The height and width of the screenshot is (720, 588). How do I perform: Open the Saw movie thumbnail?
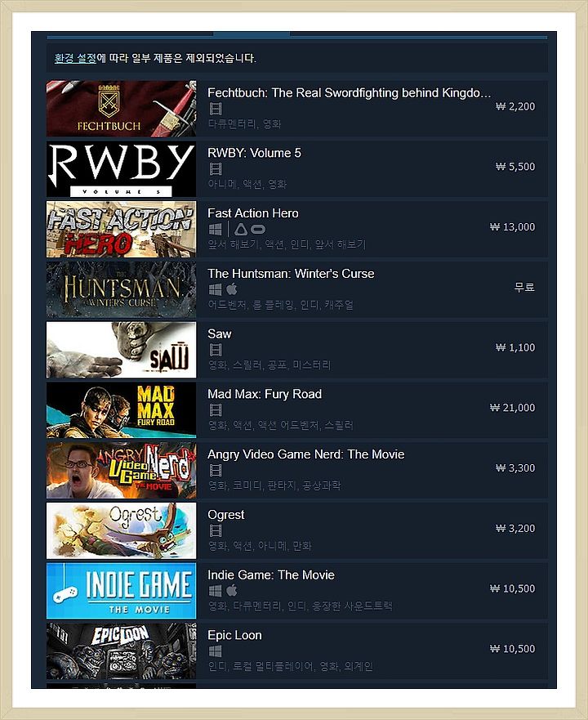pyautogui.click(x=121, y=350)
